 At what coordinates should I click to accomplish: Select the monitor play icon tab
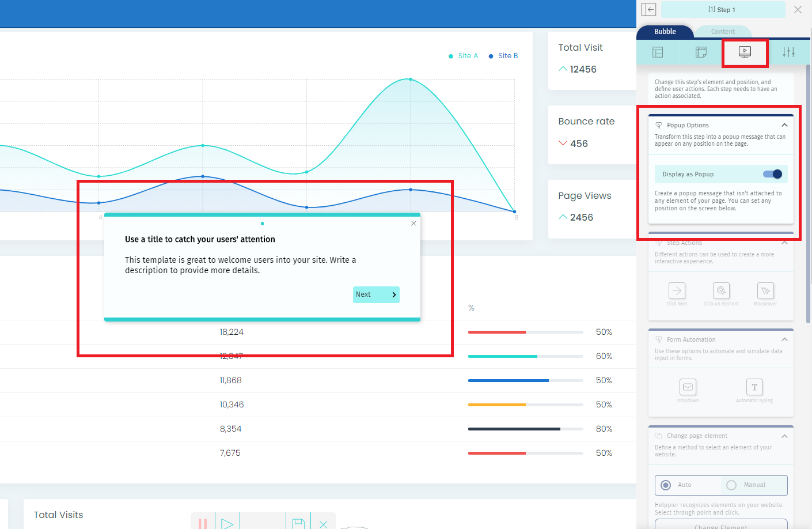[x=745, y=52]
